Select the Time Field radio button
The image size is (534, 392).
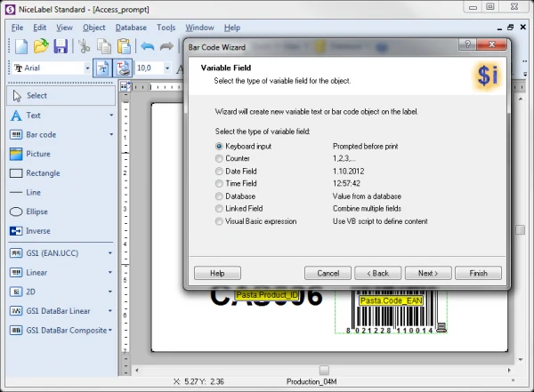click(x=219, y=184)
